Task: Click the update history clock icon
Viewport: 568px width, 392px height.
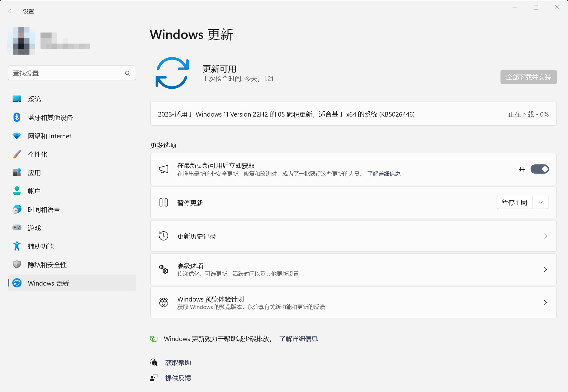Action: 164,236
